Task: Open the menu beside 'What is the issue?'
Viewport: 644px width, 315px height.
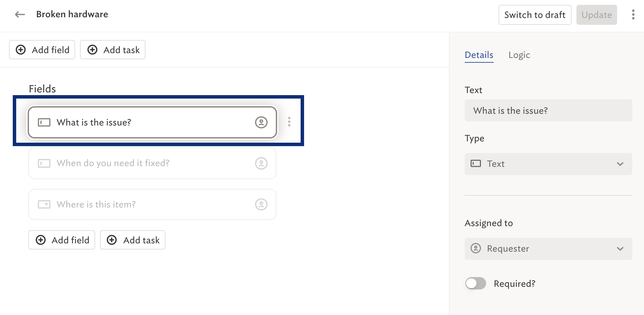Action: [289, 122]
